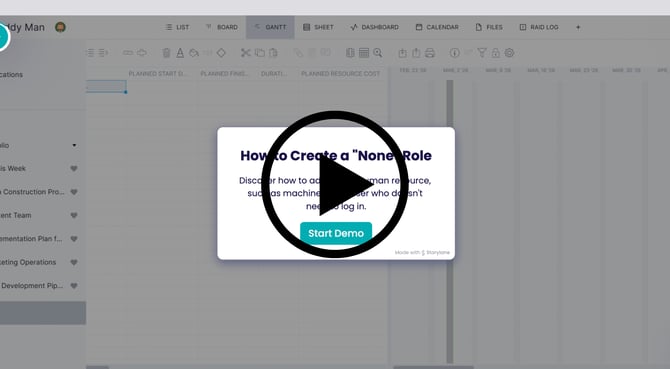This screenshot has width=670, height=369.
Task: Click the link tasks chain icon
Action: (x=128, y=53)
